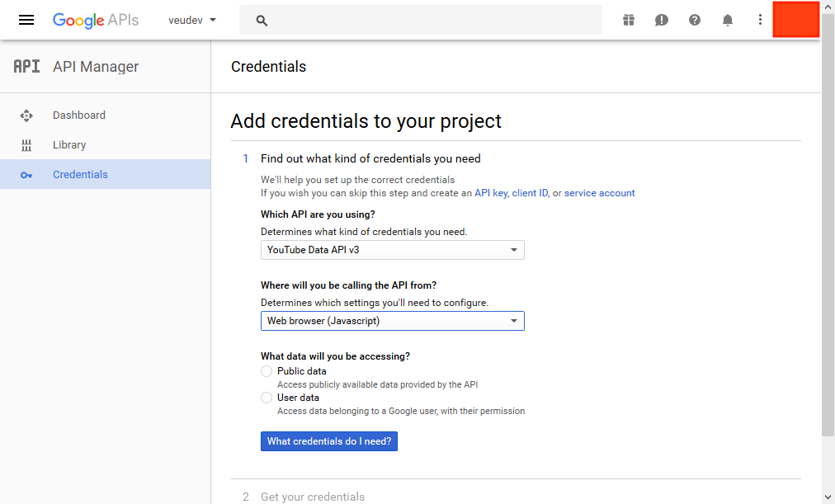This screenshot has width=835, height=504.
Task: Select Credentials in the sidebar
Action: click(x=80, y=175)
